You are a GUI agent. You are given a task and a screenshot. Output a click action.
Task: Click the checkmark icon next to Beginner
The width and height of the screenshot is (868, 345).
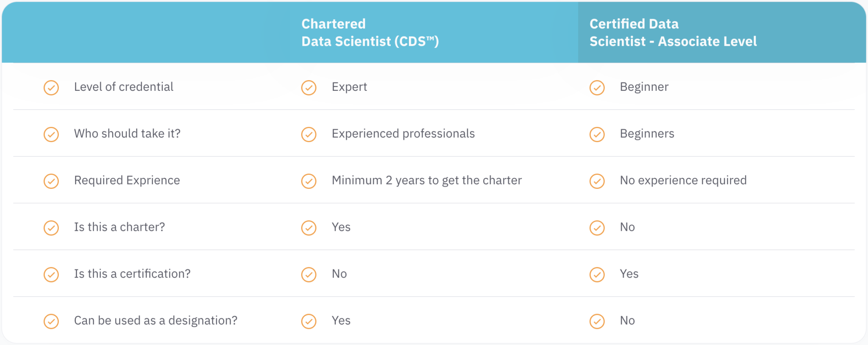[597, 88]
